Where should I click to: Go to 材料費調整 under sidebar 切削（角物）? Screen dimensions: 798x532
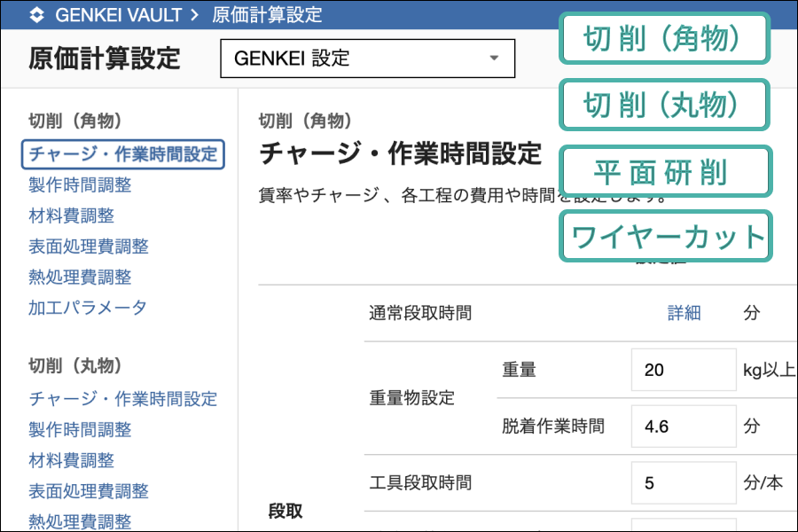(x=71, y=215)
